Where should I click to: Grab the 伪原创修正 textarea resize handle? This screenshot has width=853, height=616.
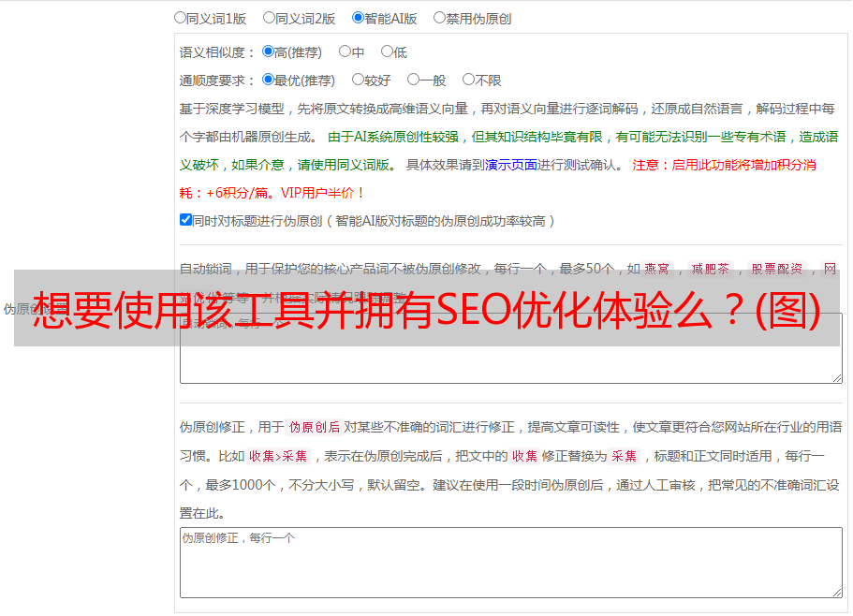[837, 592]
